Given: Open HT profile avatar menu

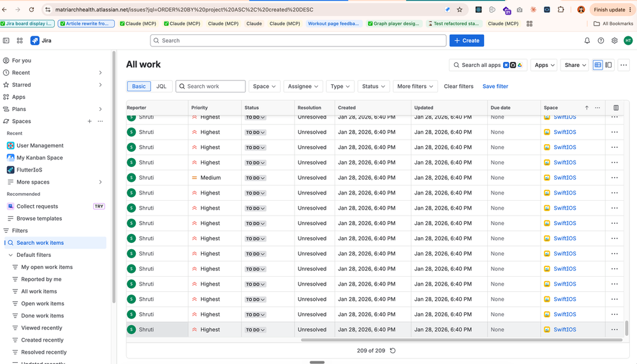Looking at the screenshot, I should (628, 41).
